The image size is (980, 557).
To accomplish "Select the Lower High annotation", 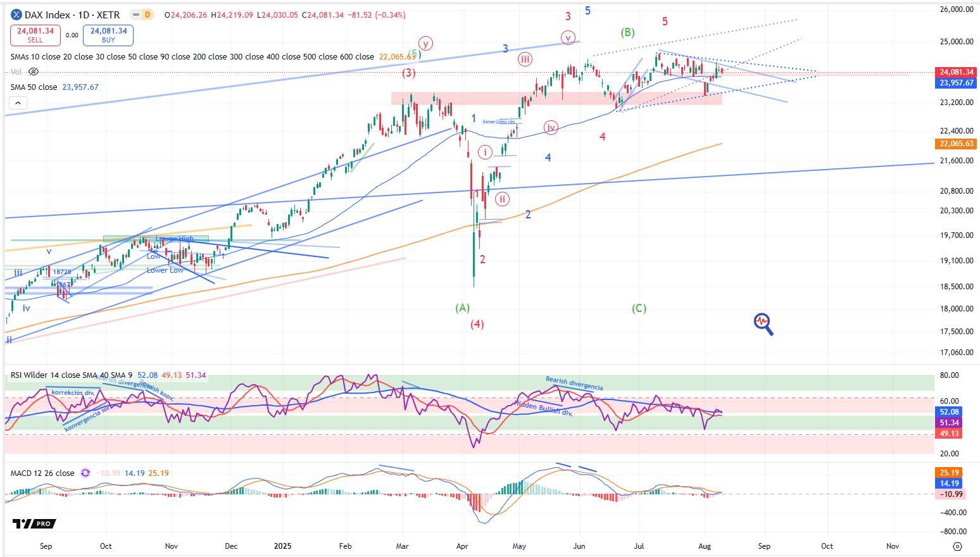I will (175, 239).
